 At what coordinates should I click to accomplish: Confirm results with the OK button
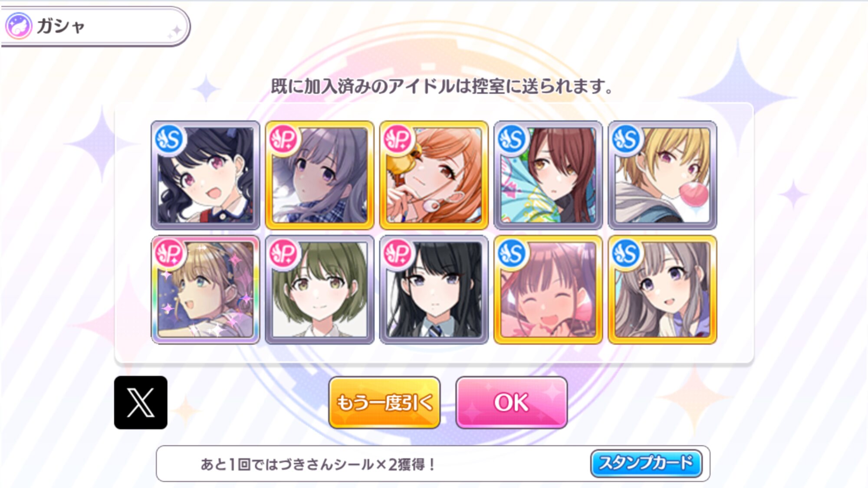[512, 403]
